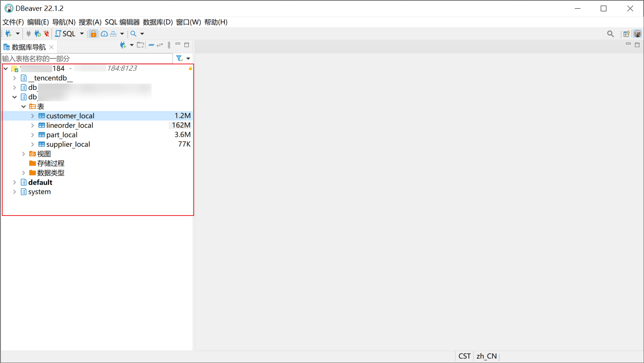Viewport: 644px width, 363px height.
Task: Toggle link navigator with editor
Action: pyautogui.click(x=159, y=45)
